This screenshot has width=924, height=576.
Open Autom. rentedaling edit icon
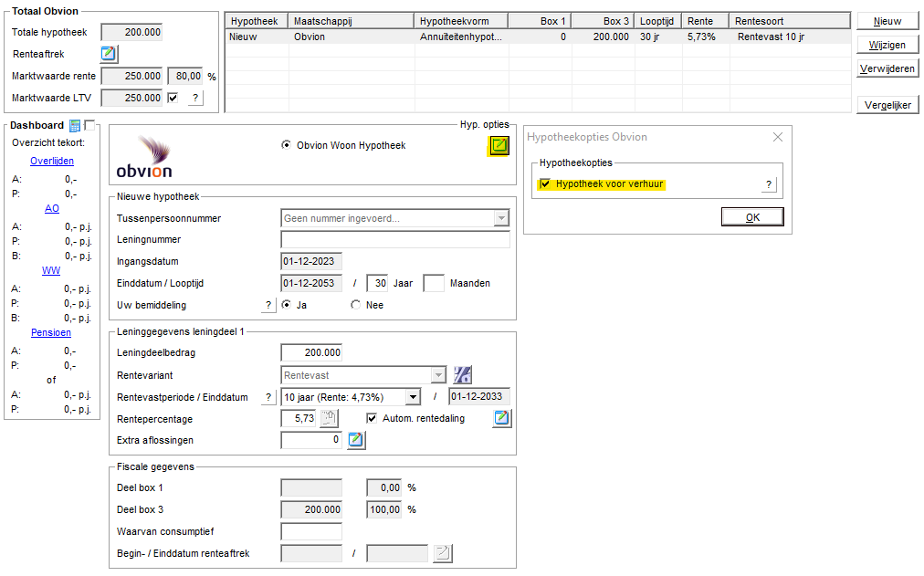click(501, 418)
